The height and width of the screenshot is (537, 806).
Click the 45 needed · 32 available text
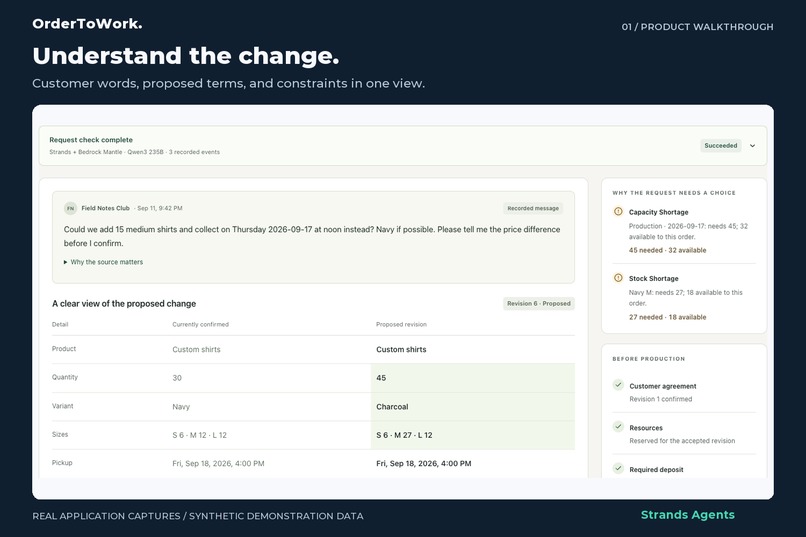pos(667,250)
